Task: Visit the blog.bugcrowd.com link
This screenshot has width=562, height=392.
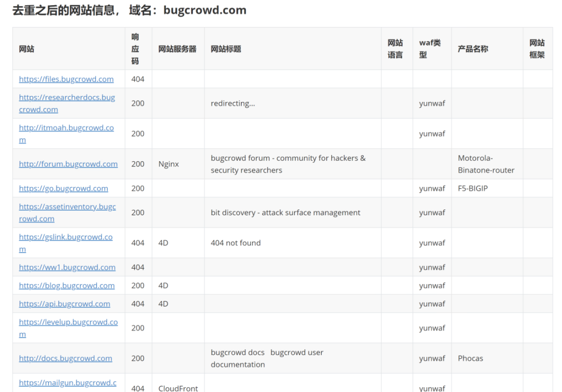Action: point(67,285)
